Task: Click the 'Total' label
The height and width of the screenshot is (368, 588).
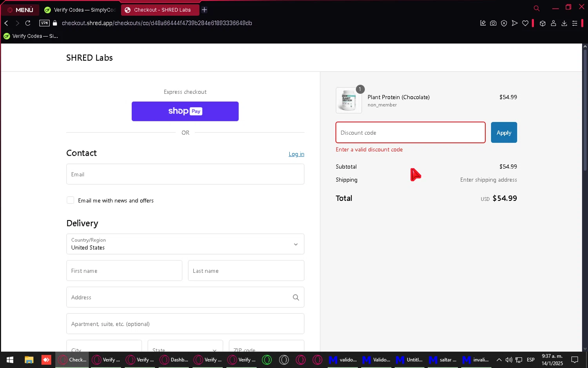Action: click(344, 198)
